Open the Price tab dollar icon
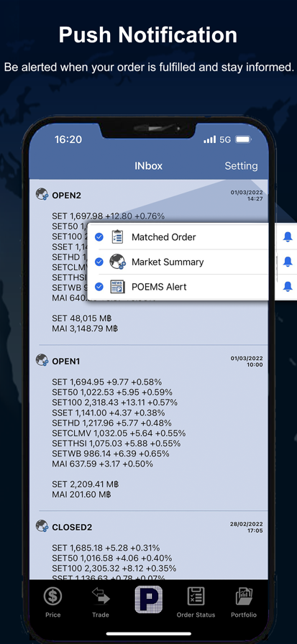Image resolution: width=297 pixels, height=644 pixels. [x=53, y=597]
